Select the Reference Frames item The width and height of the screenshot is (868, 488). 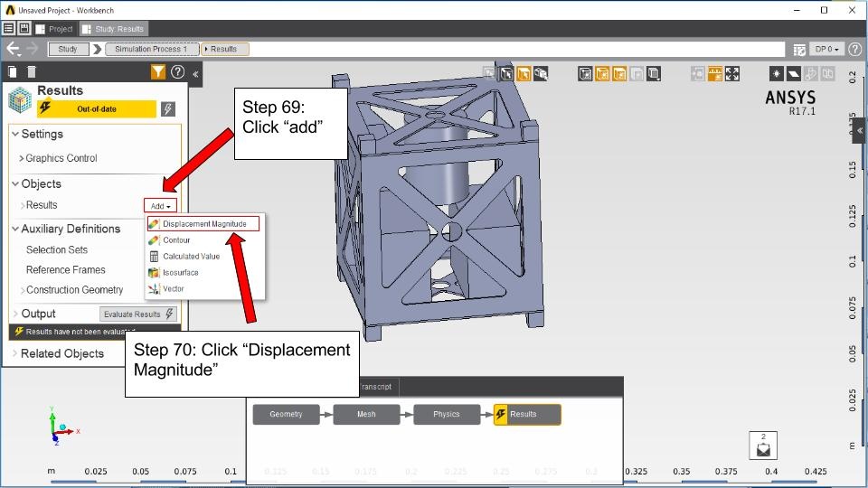(65, 270)
